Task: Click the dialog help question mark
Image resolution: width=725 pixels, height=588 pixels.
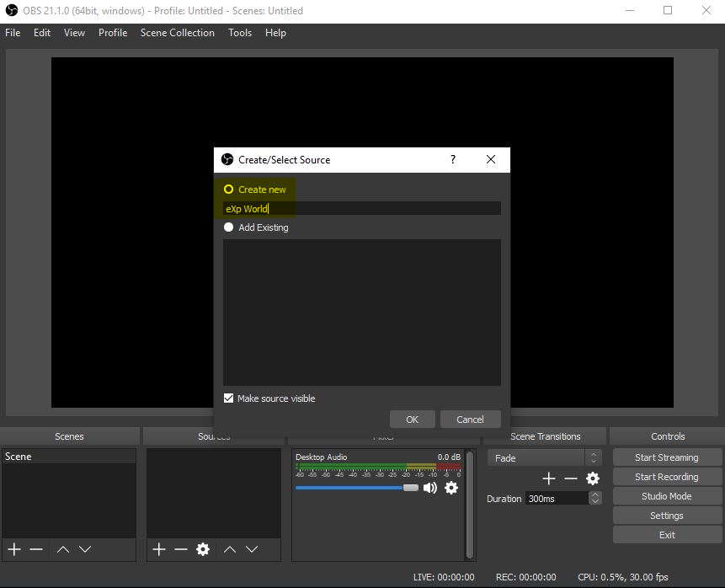Action: (453, 159)
